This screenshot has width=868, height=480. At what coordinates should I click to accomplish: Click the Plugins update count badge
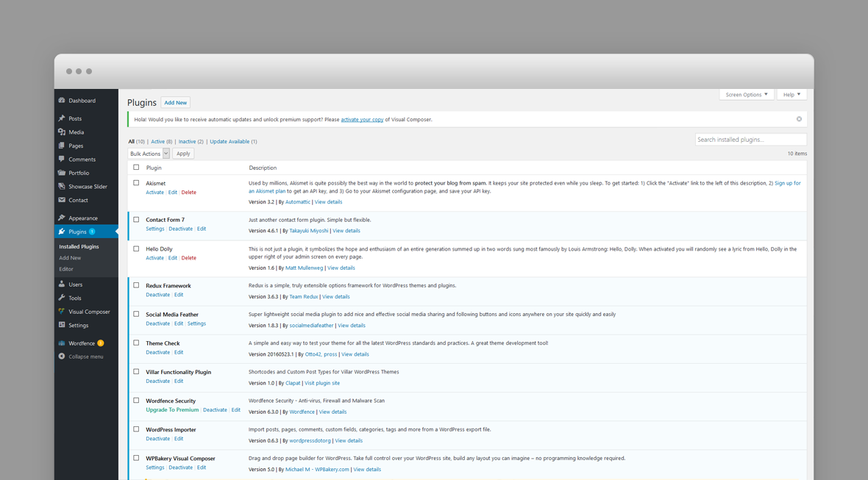[92, 232]
